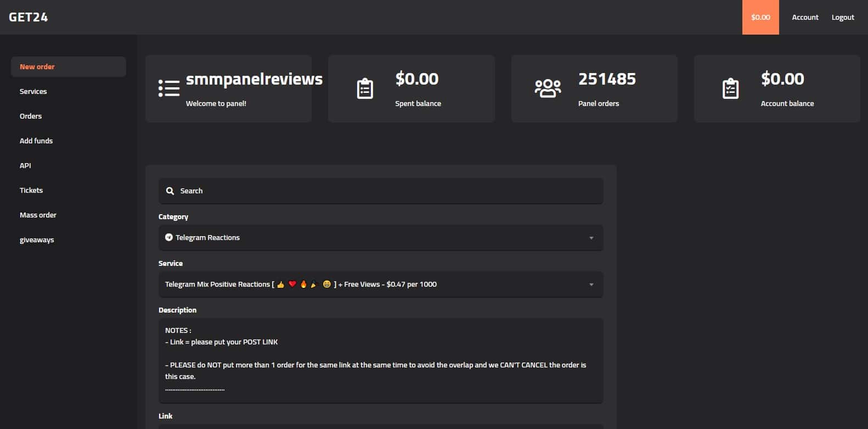This screenshot has width=868, height=429.
Task: Click the orange $0.00 balance button
Action: click(760, 18)
